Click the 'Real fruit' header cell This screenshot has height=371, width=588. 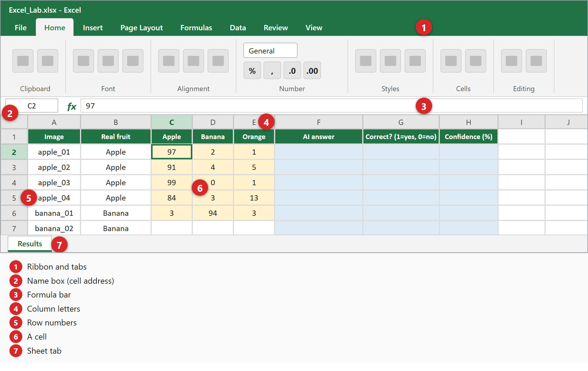(116, 137)
